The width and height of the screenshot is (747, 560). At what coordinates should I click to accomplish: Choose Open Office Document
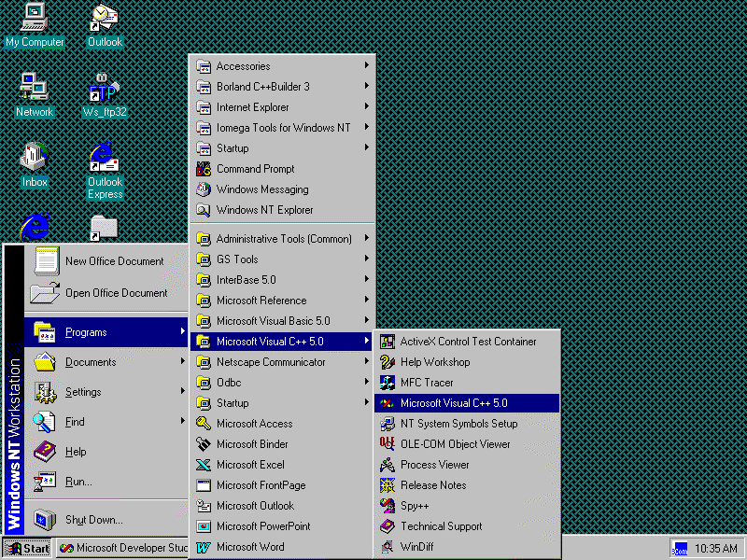[106, 293]
